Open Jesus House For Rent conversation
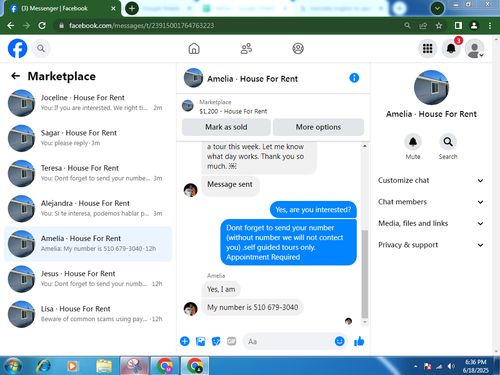Viewport: 500px width, 375px height. (88, 279)
